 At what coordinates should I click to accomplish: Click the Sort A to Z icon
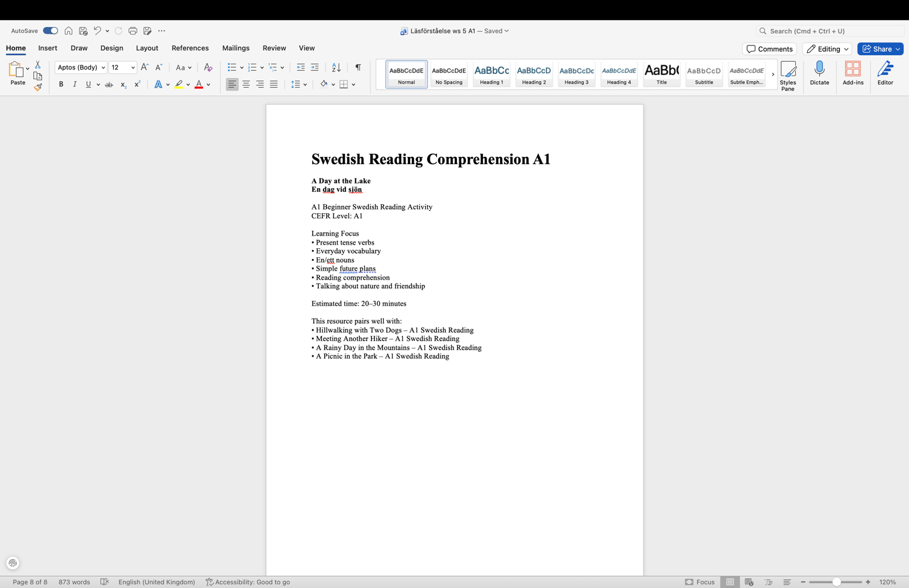click(336, 67)
